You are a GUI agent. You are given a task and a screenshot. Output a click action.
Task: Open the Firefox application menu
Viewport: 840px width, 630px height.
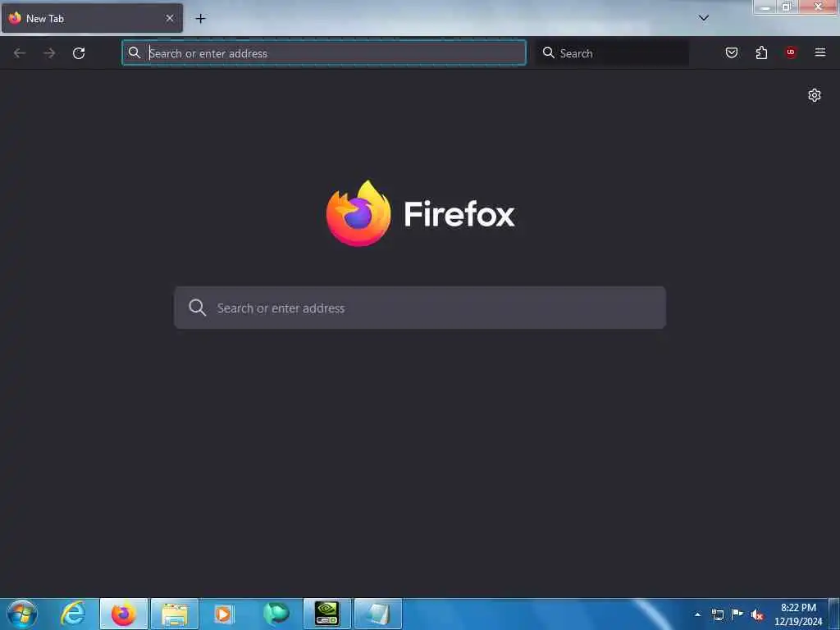tap(820, 52)
